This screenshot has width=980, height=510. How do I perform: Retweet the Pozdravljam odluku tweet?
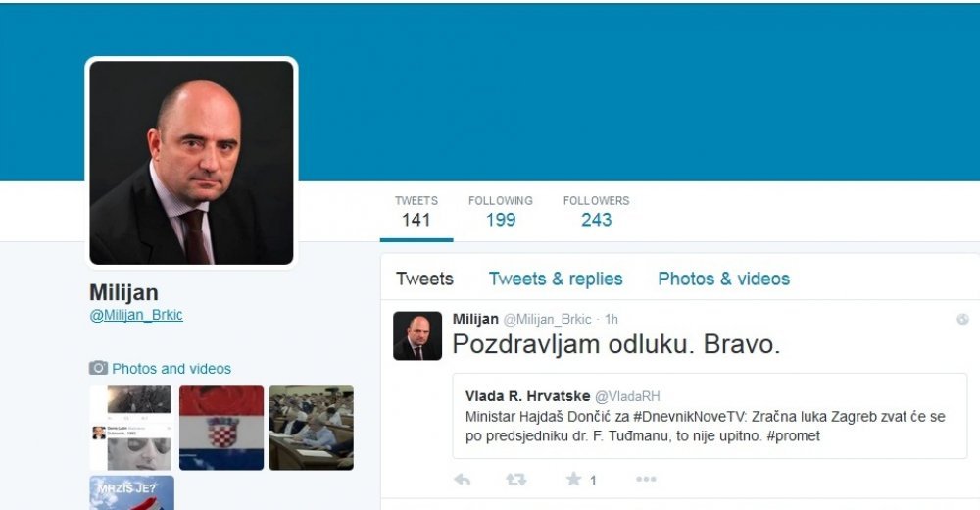[x=515, y=480]
